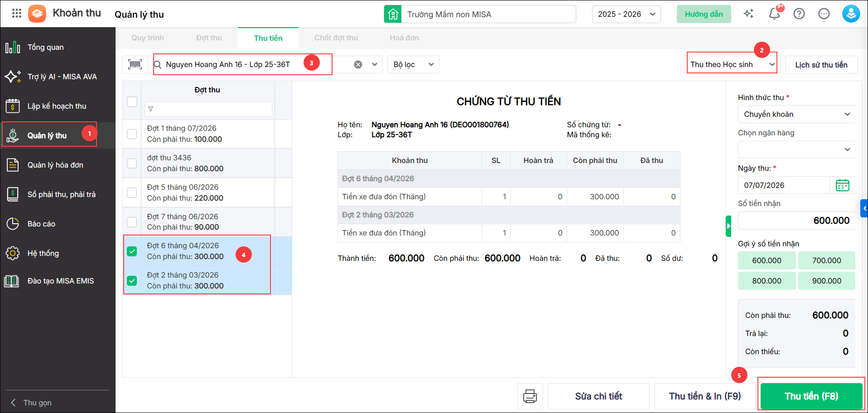This screenshot has width=868, height=413.
Task: Open the Thu theo Học sinh dropdown
Action: (732, 64)
